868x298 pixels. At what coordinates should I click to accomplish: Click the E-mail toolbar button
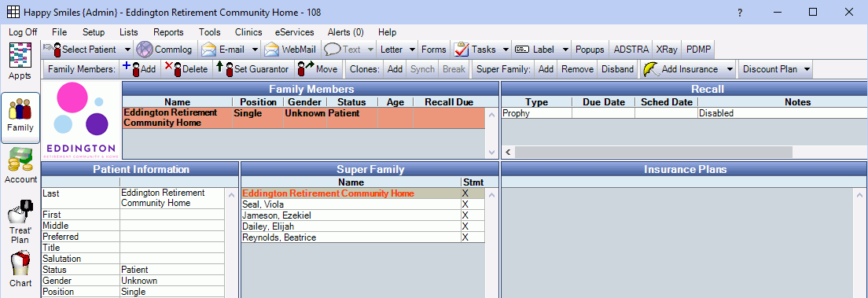224,50
